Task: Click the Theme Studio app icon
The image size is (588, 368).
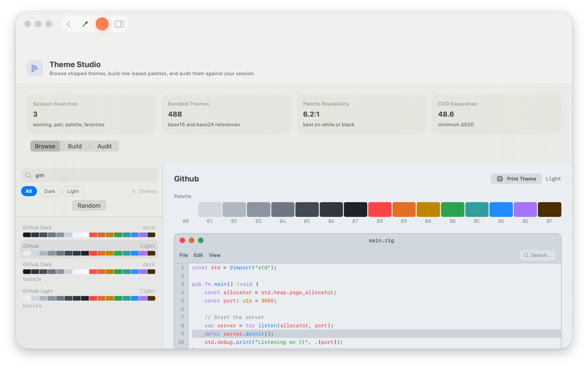Action: pyautogui.click(x=35, y=68)
